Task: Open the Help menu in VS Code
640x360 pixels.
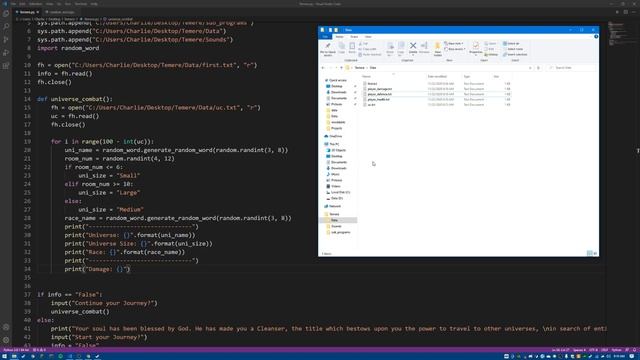Action: [x=94, y=4]
